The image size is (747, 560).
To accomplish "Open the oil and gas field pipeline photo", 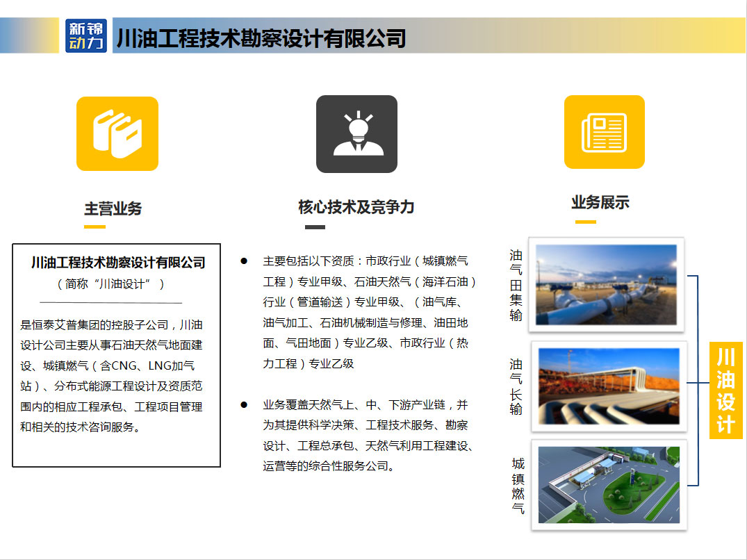I will [606, 285].
